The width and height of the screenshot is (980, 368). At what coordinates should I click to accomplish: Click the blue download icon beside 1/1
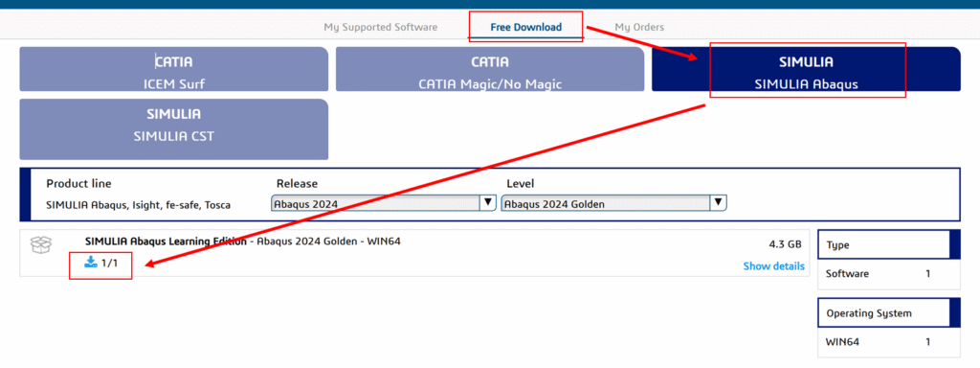pos(91,263)
